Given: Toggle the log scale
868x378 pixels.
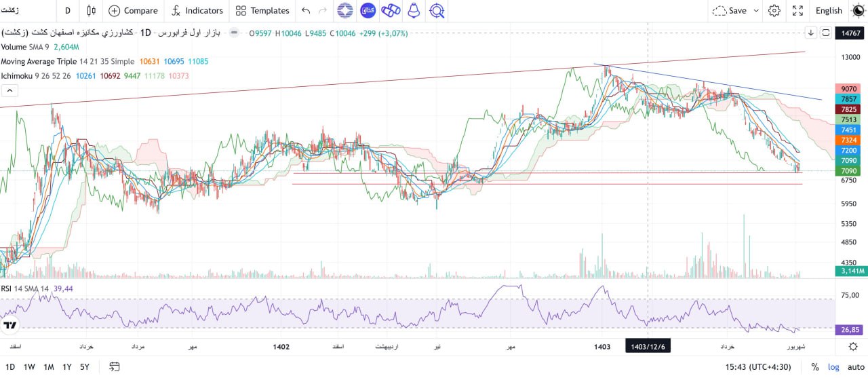Looking at the screenshot, I should tap(833, 367).
